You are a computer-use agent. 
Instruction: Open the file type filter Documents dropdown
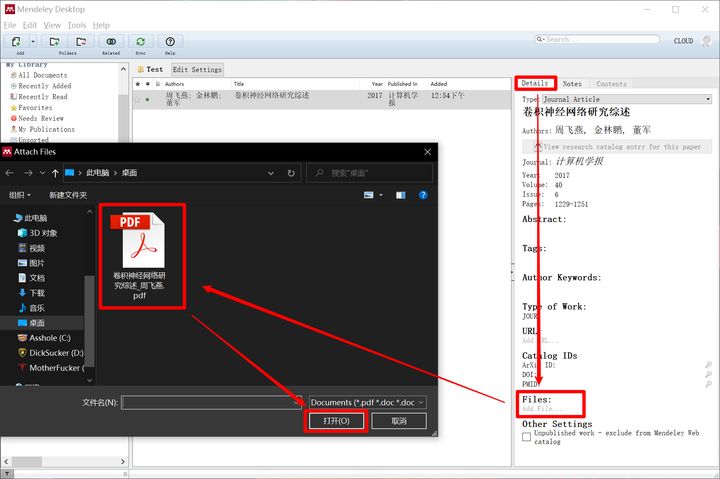(368, 403)
